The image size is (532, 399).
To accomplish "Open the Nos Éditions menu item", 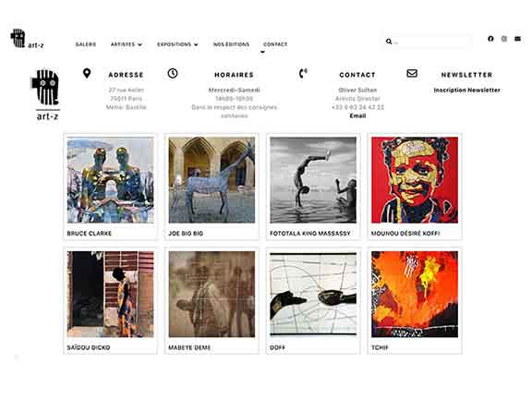I will 231,44.
